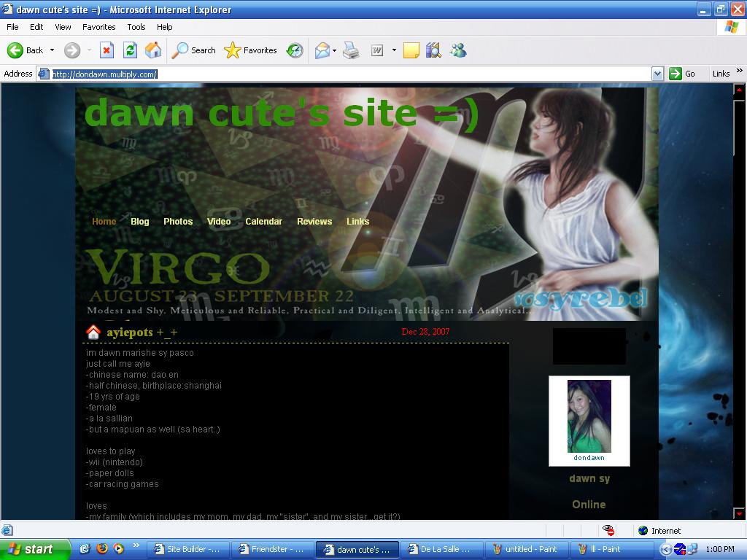
Task: Expand the Links toolbar chevron
Action: coord(740,71)
